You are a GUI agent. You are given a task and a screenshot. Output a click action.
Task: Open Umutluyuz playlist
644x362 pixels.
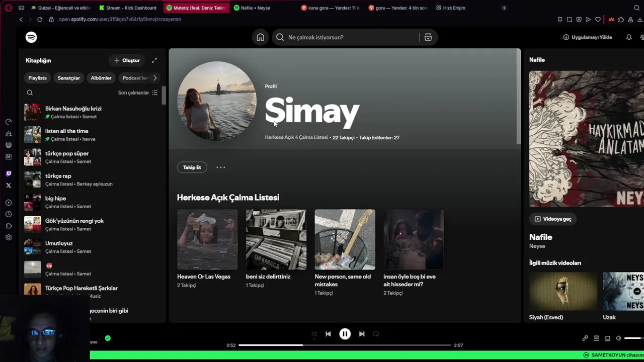[x=93, y=247]
